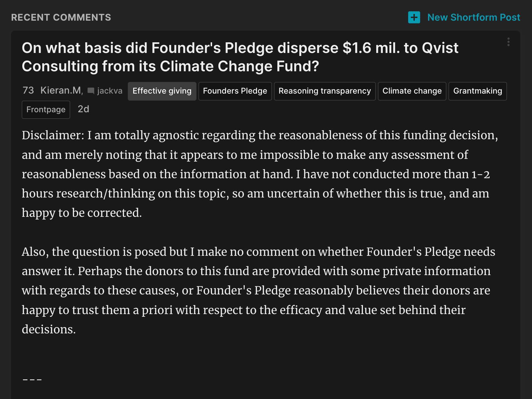Open the Grantmaking tag
Screen dimensions: 532x399
(477, 91)
